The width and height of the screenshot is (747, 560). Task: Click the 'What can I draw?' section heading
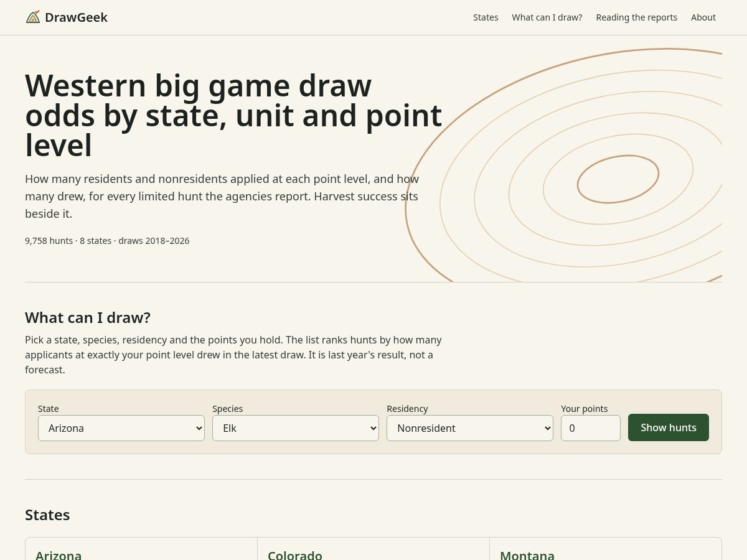tap(88, 317)
